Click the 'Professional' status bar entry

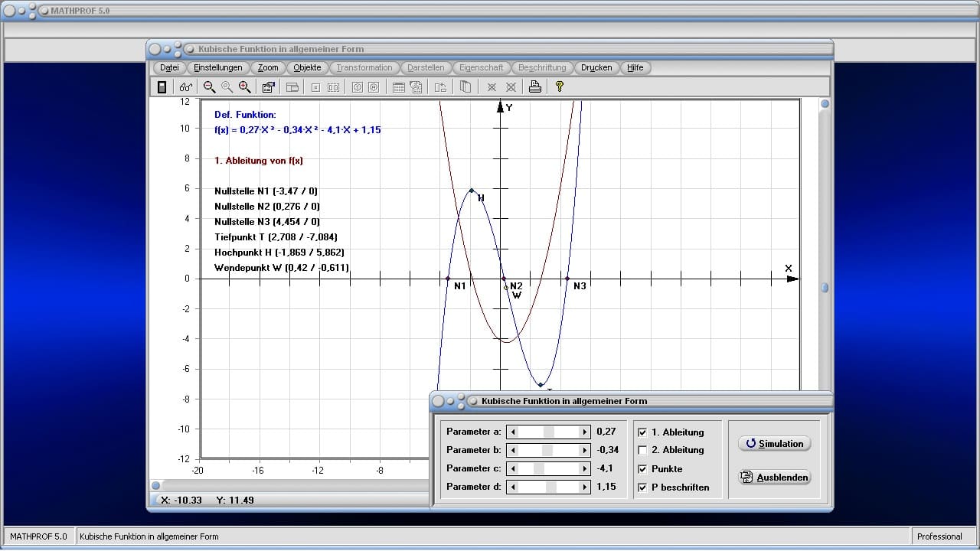tap(939, 536)
